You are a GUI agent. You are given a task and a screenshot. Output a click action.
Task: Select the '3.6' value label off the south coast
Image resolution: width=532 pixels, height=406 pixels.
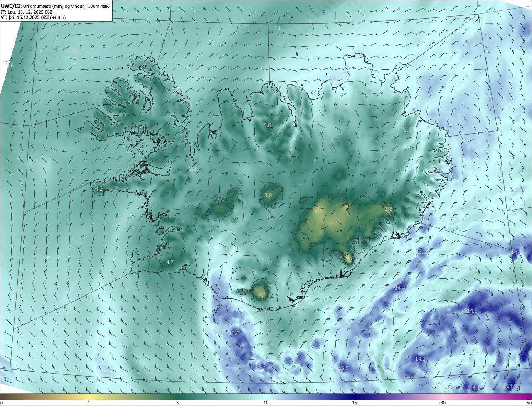pos(235,333)
